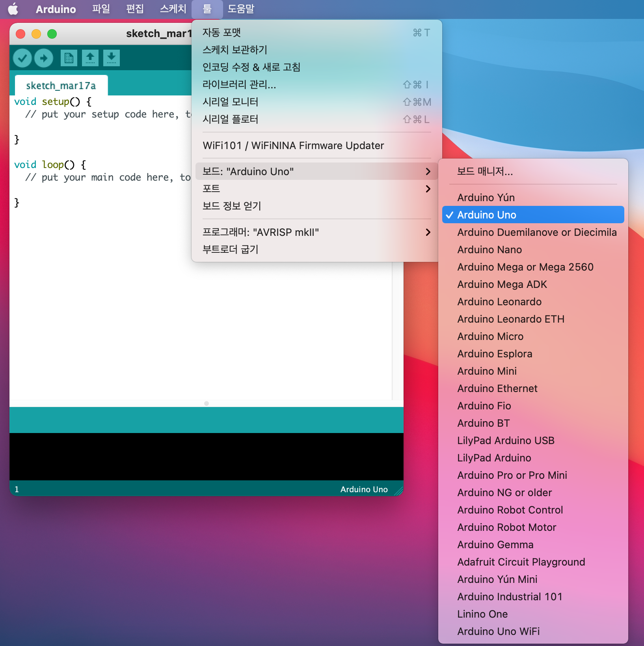
Task: Pick Arduino Fio board
Action: pyautogui.click(x=533, y=405)
